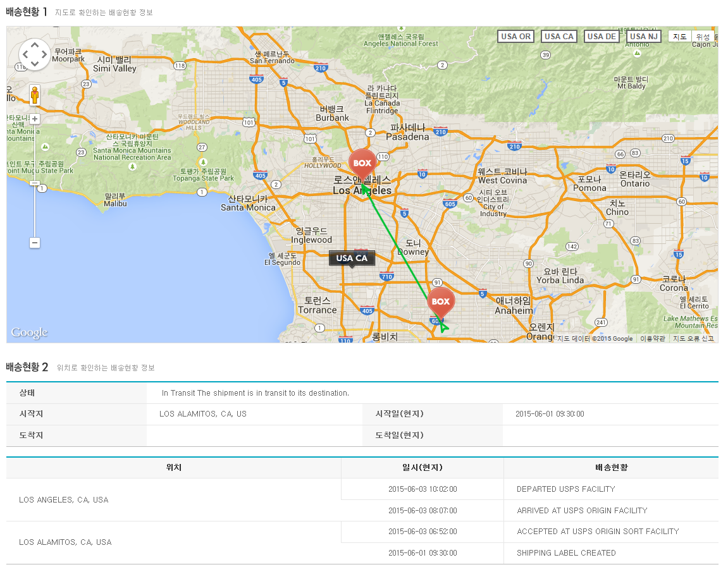
Task: Pan the map down with the down arrow
Action: tap(35, 64)
